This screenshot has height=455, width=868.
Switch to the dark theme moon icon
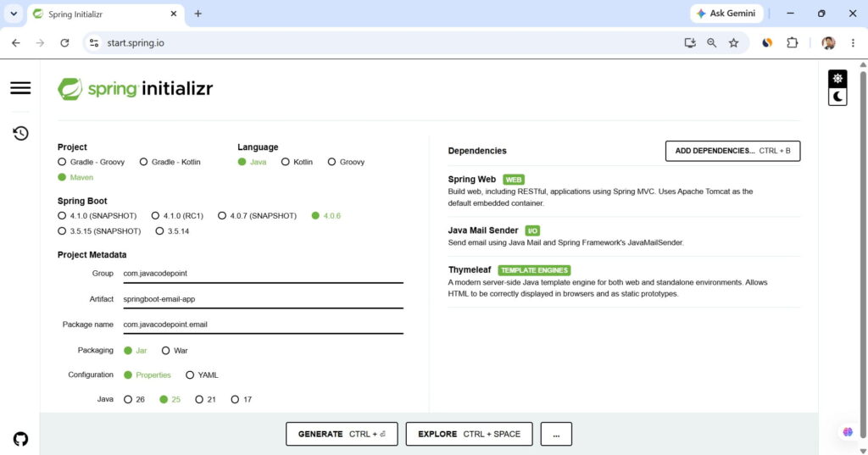[x=837, y=97]
